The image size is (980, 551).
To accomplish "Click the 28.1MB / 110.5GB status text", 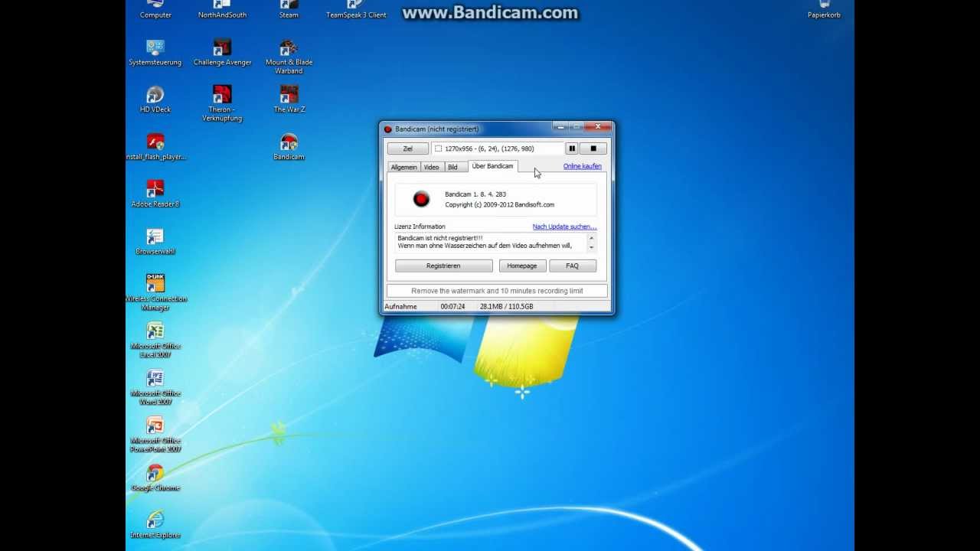I will (x=507, y=307).
